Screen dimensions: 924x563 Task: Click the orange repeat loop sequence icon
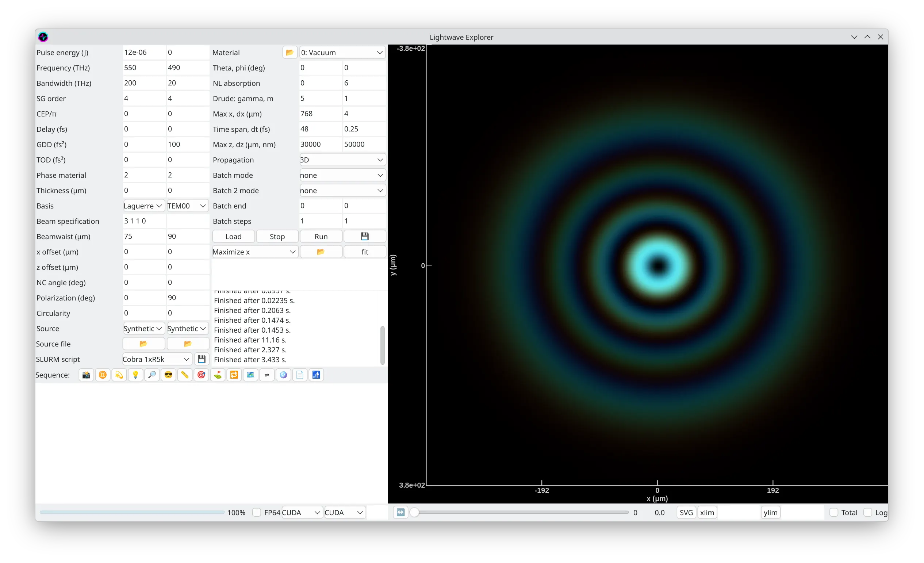[x=234, y=375]
